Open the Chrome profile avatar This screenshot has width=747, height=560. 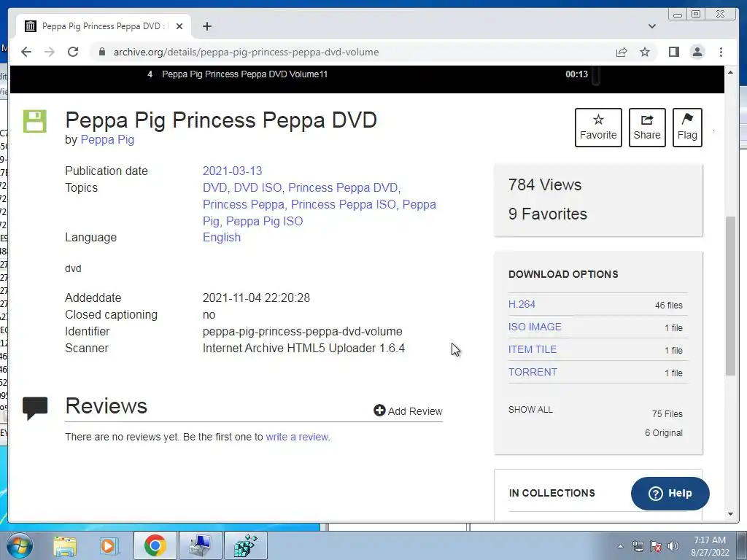point(697,52)
